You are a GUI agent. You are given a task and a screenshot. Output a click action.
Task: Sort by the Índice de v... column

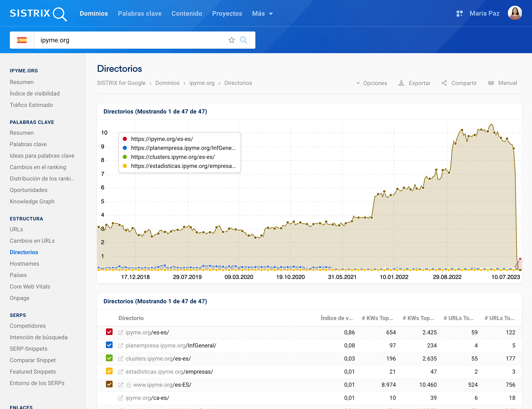click(x=336, y=318)
